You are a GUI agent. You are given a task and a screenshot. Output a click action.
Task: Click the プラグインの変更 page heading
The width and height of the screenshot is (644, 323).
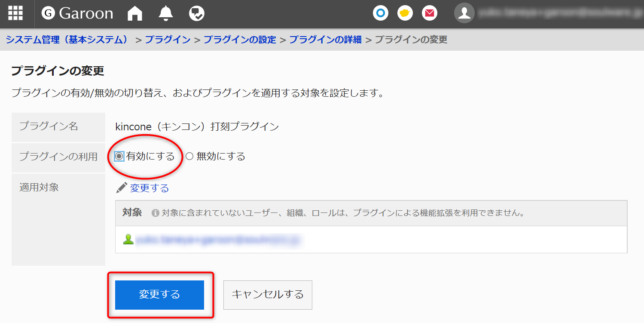(58, 71)
